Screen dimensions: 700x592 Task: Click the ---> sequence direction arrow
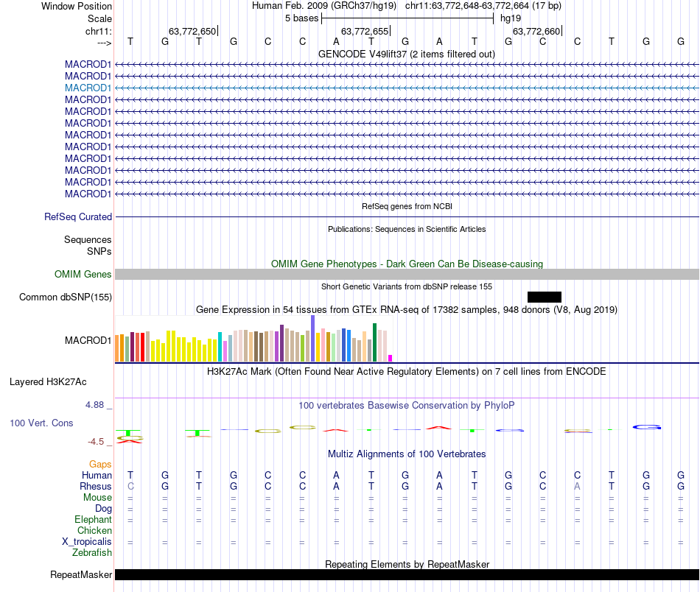pos(104,43)
